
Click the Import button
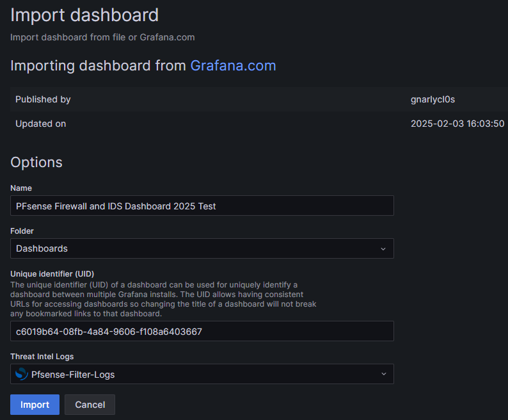35,405
